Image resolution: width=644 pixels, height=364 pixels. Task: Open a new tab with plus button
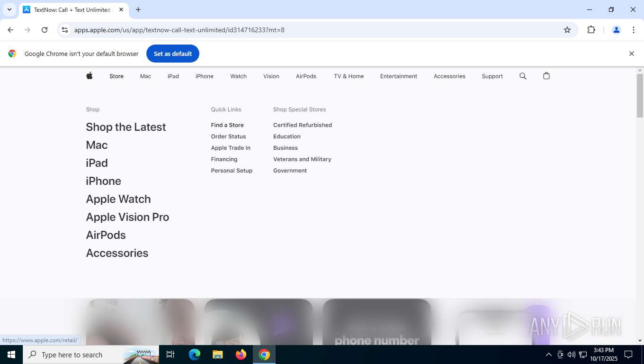(138, 9)
